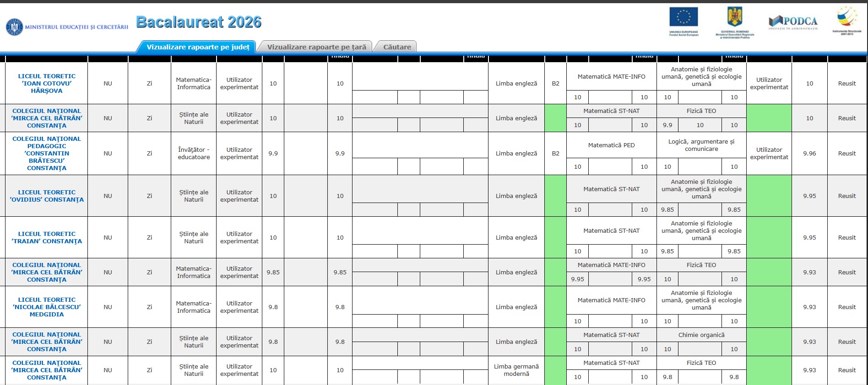Click the 9.96 final average cell
Image resolution: width=868 pixels, height=385 pixels.
[809, 154]
